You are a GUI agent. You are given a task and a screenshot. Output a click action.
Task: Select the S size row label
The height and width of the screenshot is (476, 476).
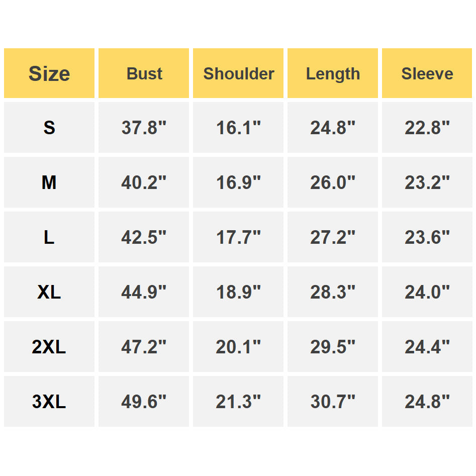point(49,128)
